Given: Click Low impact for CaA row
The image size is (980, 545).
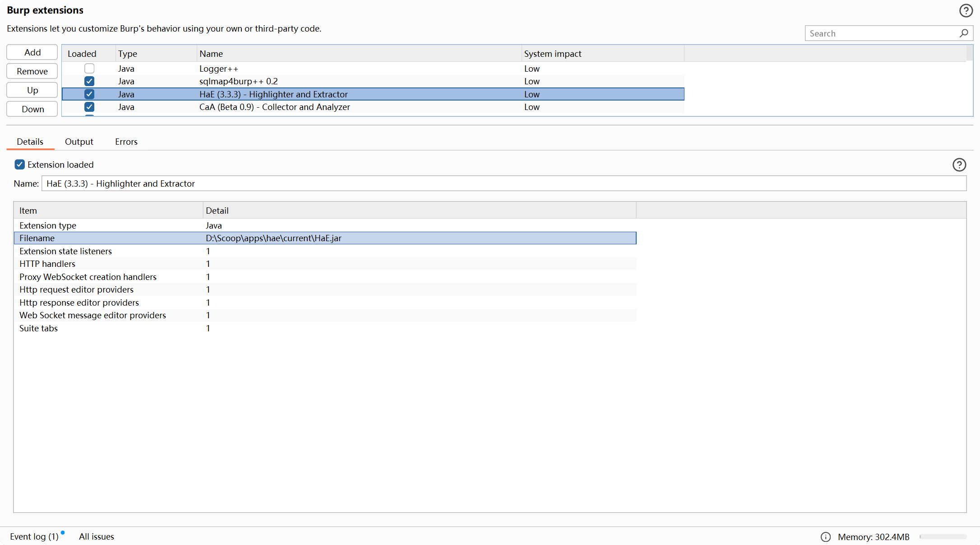Looking at the screenshot, I should tap(532, 107).
